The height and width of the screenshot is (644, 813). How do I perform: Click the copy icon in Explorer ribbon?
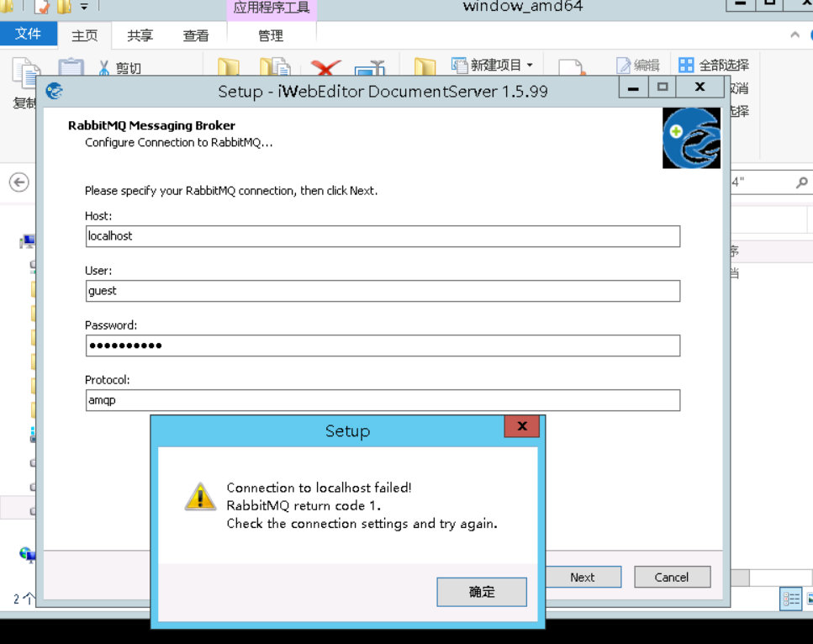[25, 72]
